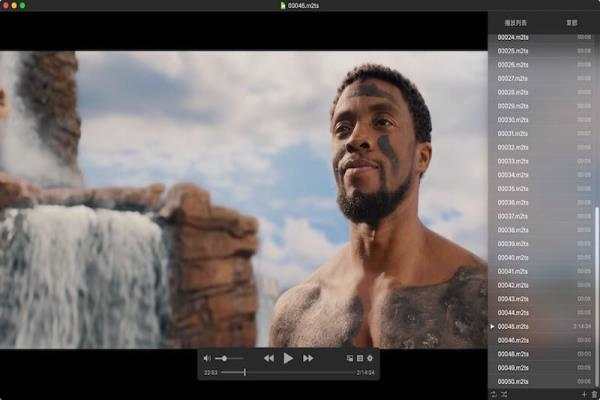This screenshot has height=400, width=600.
Task: Toggle picture-in-picture mode icon
Action: coord(350,358)
